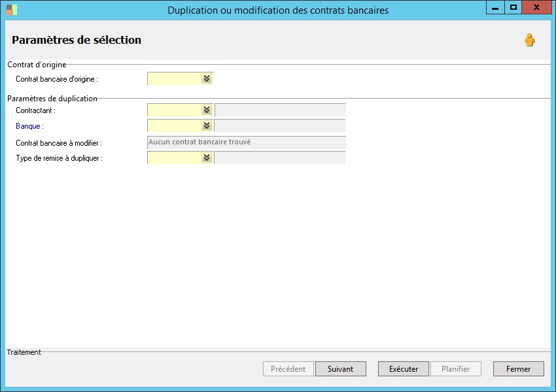Click the grey description field beside Banque
Viewport: 556px width, 392px height.
point(280,125)
